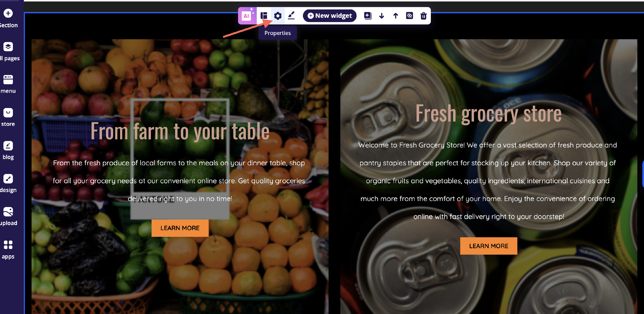The height and width of the screenshot is (314, 644).
Task: Open the design sidebar item
Action: (8, 183)
